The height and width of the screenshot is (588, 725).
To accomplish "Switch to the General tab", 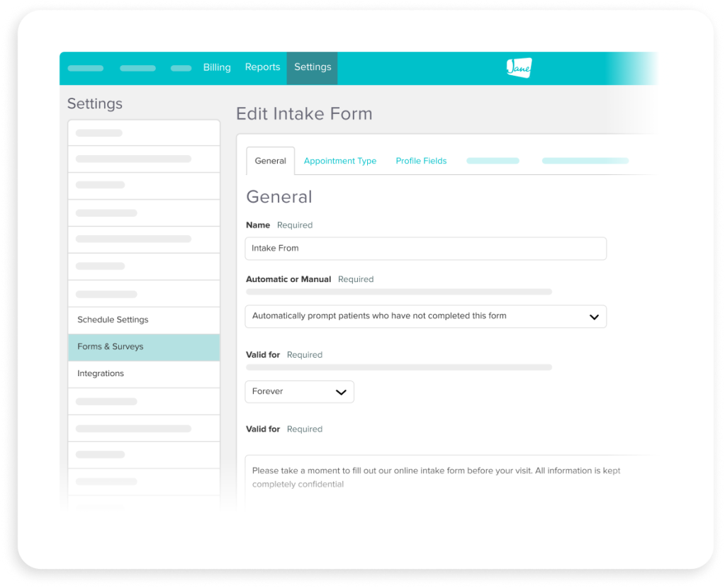I will [x=270, y=161].
